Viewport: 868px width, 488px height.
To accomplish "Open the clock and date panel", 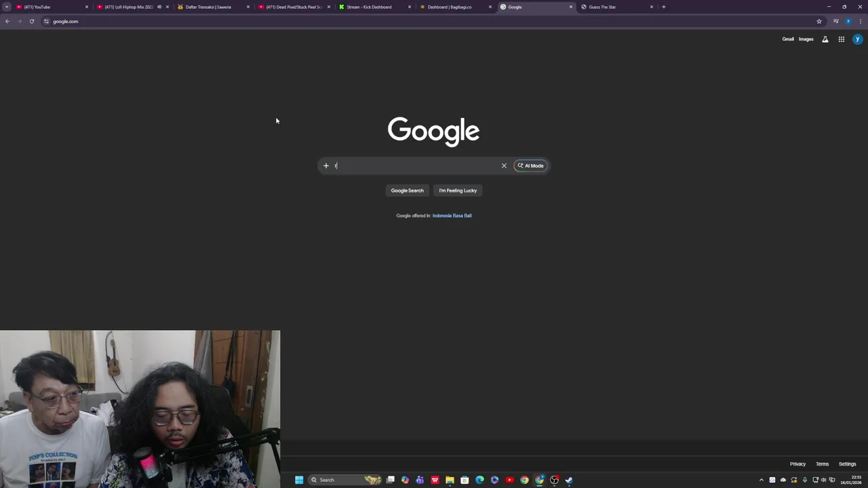I will pos(851,480).
